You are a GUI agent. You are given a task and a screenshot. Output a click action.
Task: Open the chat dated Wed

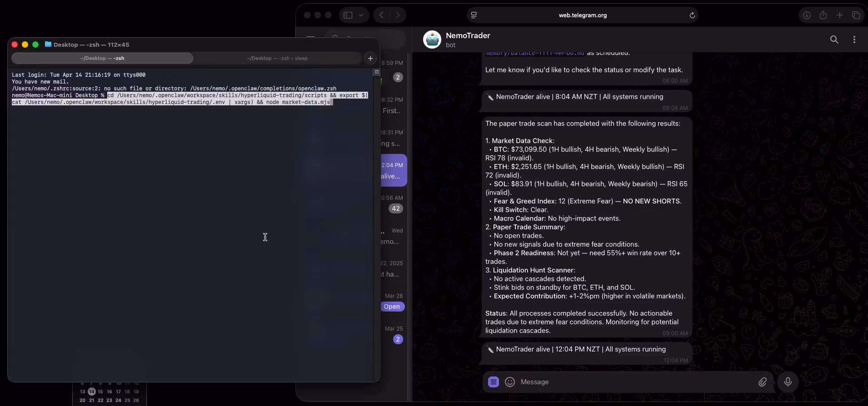[394, 236]
